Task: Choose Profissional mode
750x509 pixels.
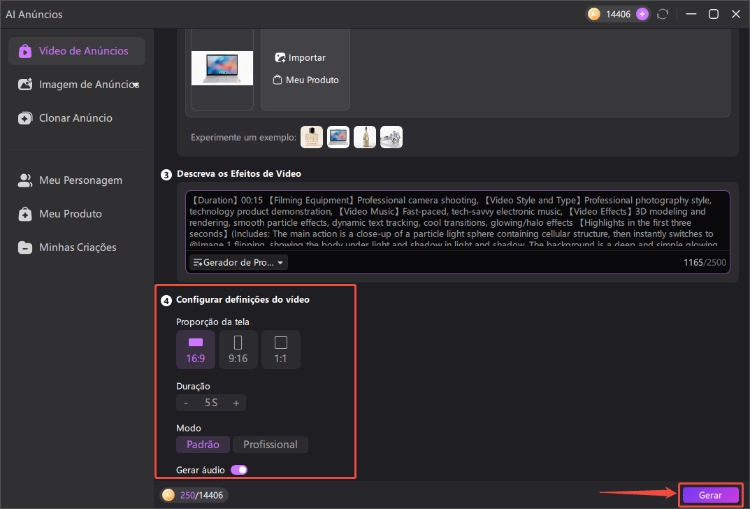Action: click(270, 444)
